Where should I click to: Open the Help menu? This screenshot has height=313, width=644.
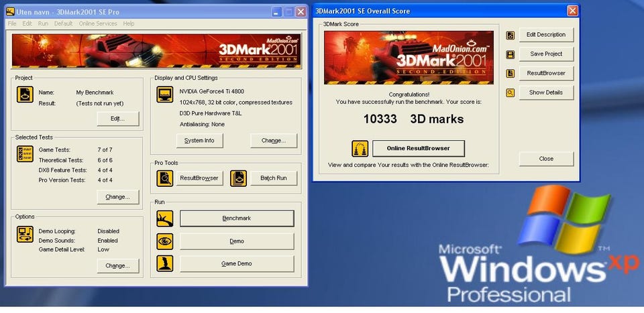coord(129,23)
